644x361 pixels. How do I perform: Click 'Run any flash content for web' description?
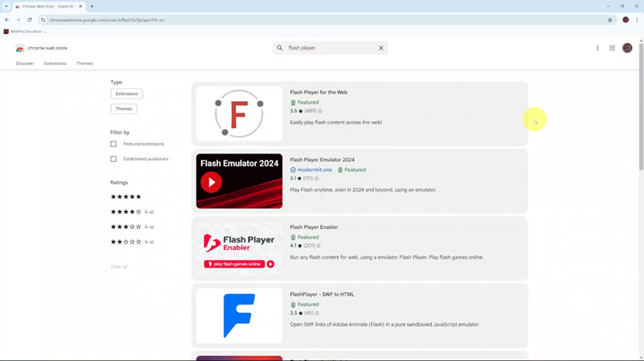tap(386, 257)
